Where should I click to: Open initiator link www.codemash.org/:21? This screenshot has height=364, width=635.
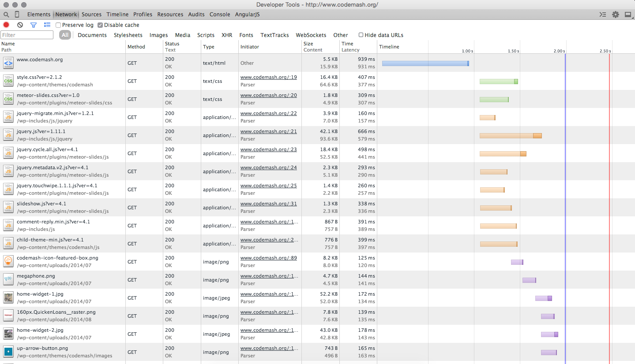(269, 131)
